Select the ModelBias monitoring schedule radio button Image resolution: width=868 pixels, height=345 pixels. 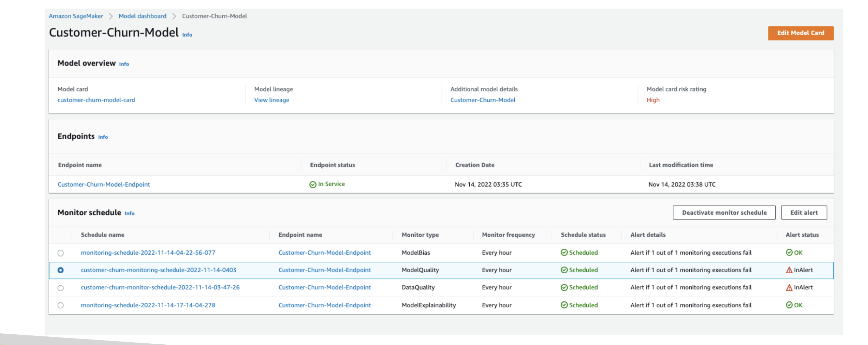coord(61,253)
